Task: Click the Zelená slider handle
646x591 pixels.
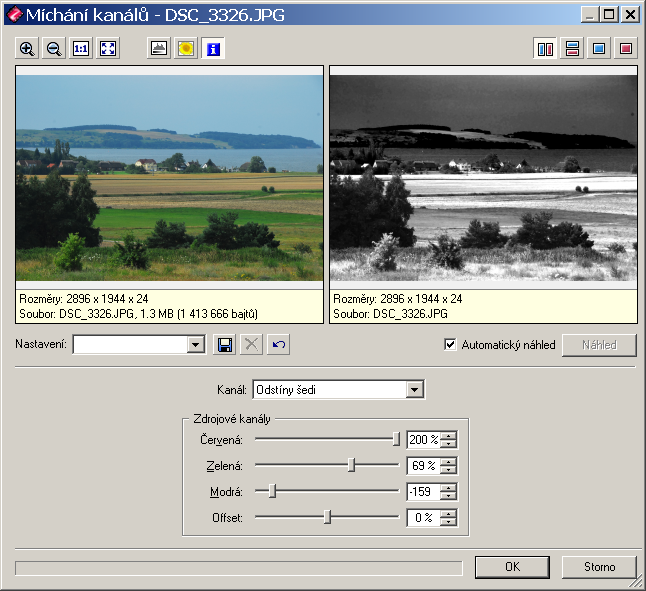Action: (351, 465)
